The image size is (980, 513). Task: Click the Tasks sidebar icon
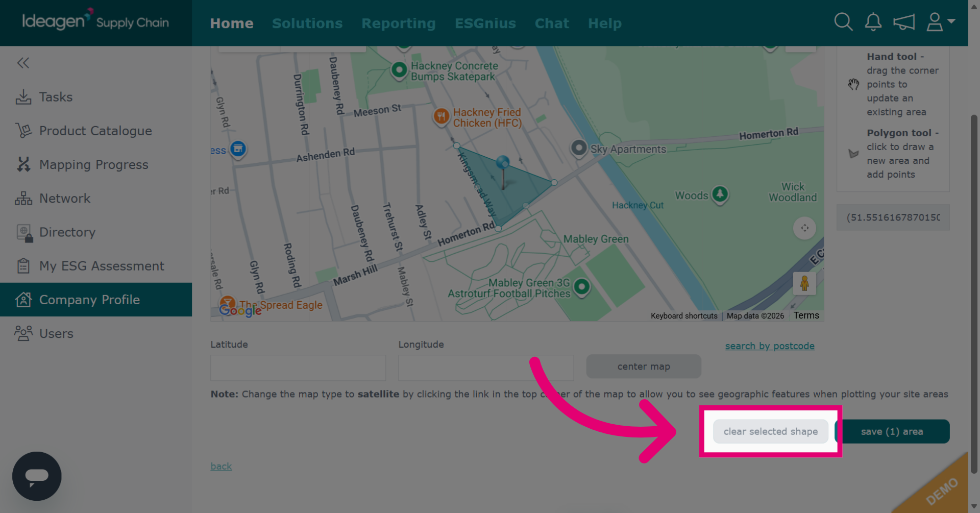coord(23,97)
